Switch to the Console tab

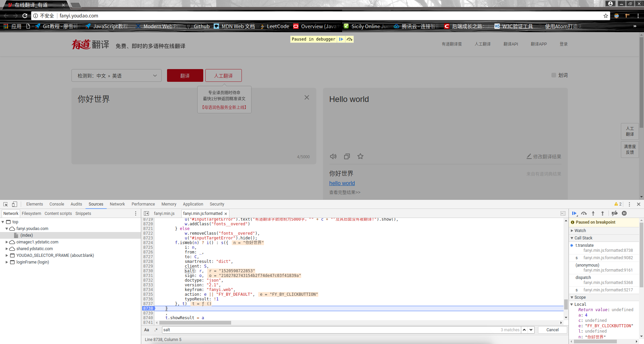coord(57,204)
